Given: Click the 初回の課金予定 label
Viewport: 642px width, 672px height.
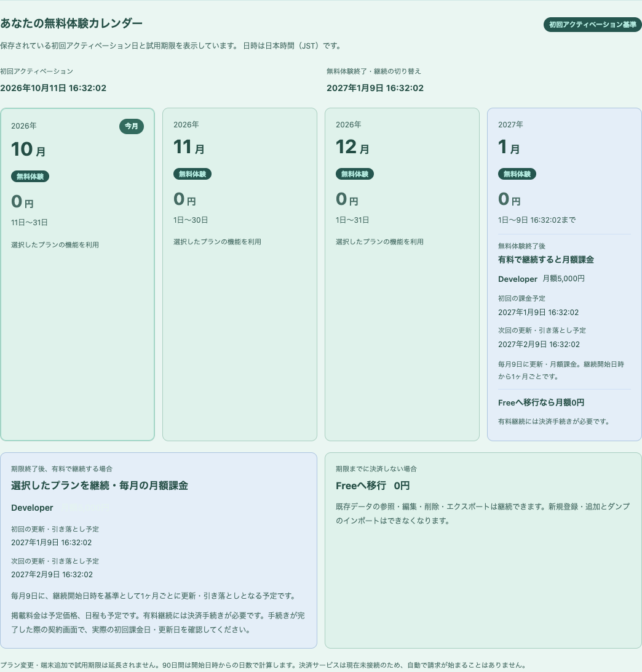Looking at the screenshot, I should [x=521, y=298].
